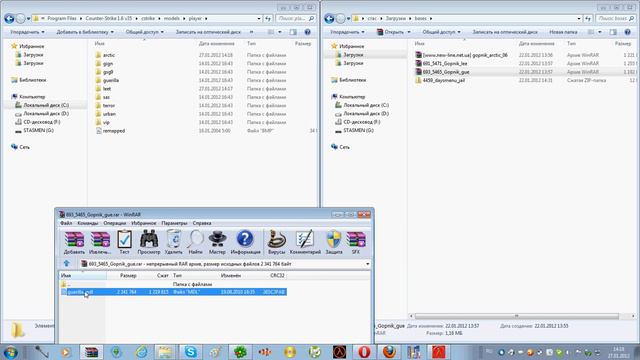Select 4459_daysmenu_jail ZIP folder
Screen dimensions: 640x360
(x=444, y=80)
